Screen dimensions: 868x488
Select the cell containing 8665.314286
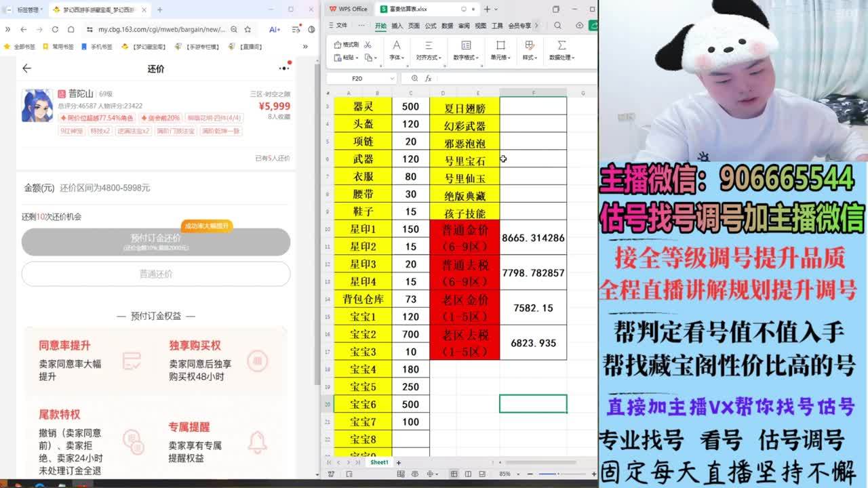pyautogui.click(x=533, y=238)
